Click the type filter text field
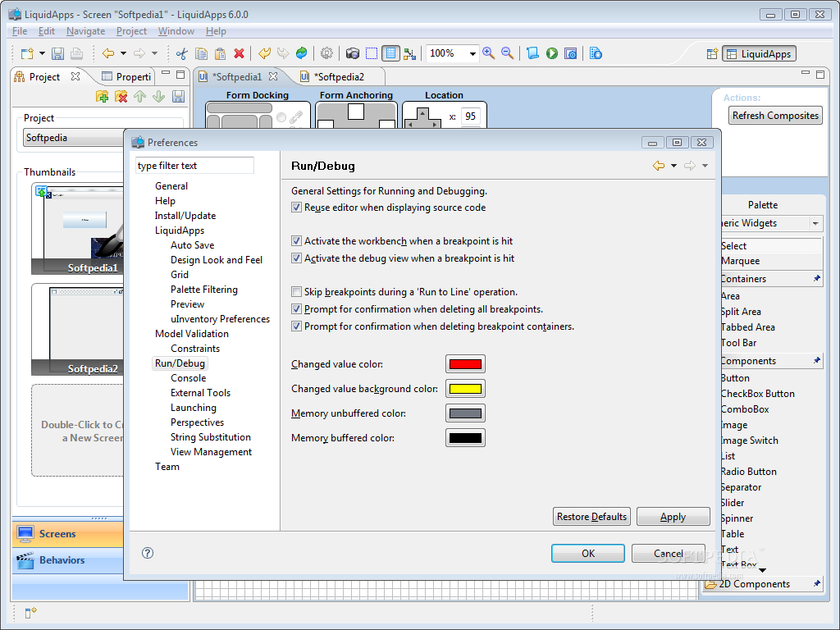This screenshot has width=840, height=630. tap(194, 166)
